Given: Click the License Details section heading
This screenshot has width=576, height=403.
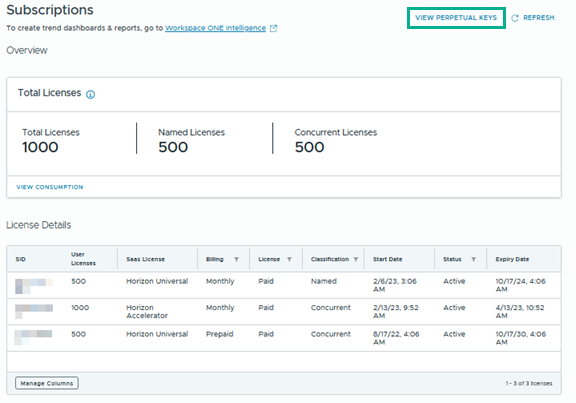Looking at the screenshot, I should pos(39,225).
